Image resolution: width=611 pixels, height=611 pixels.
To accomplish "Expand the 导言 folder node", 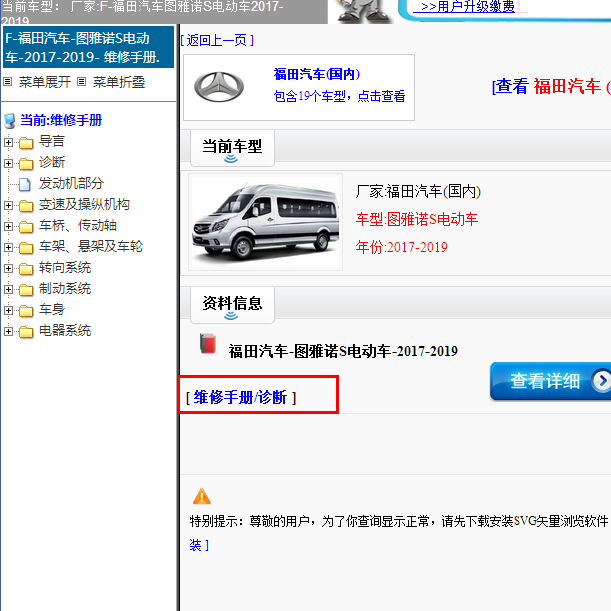I will click(8, 142).
